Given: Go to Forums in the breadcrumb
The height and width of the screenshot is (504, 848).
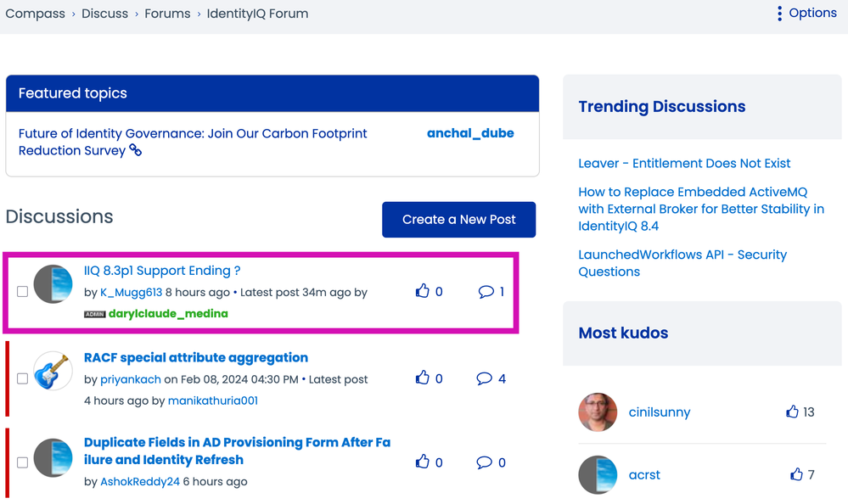Looking at the screenshot, I should pos(167,14).
